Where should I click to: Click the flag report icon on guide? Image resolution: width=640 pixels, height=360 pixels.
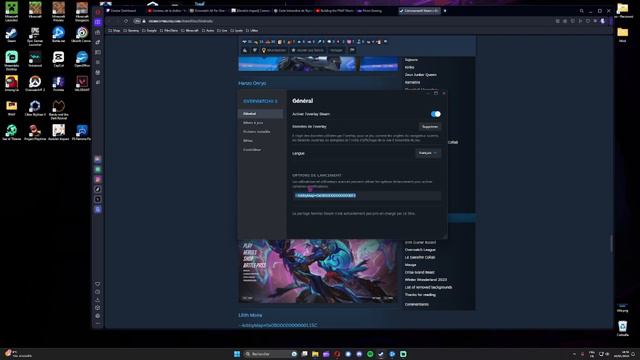click(352, 50)
